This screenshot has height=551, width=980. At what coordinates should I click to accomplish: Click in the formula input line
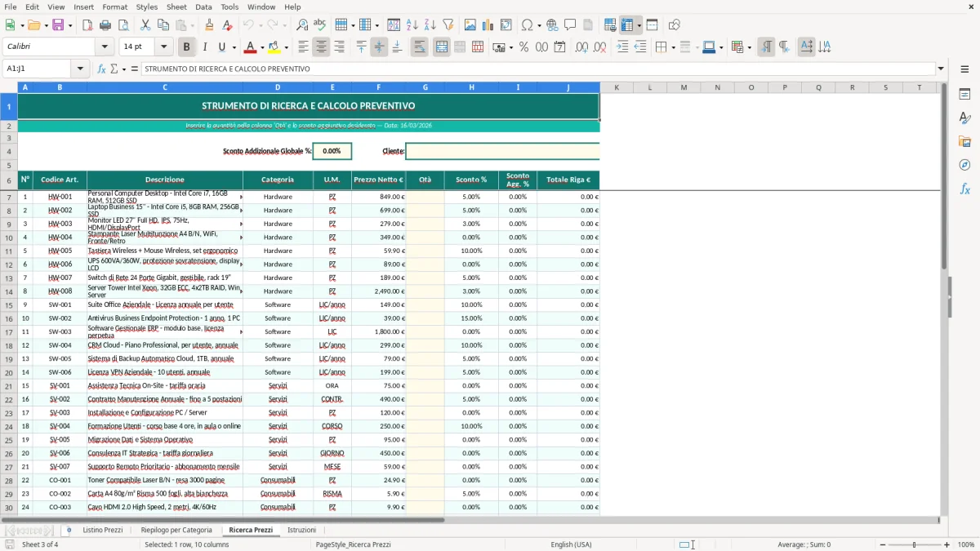coord(537,69)
